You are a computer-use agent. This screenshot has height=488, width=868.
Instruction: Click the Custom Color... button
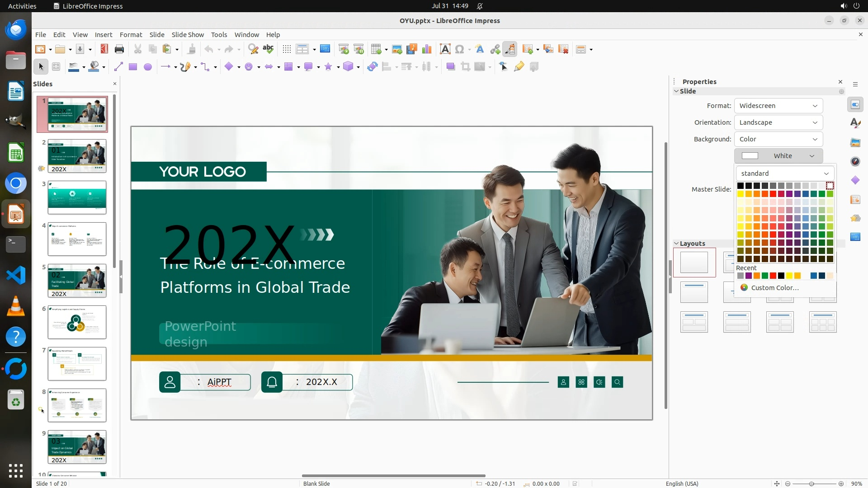click(774, 288)
